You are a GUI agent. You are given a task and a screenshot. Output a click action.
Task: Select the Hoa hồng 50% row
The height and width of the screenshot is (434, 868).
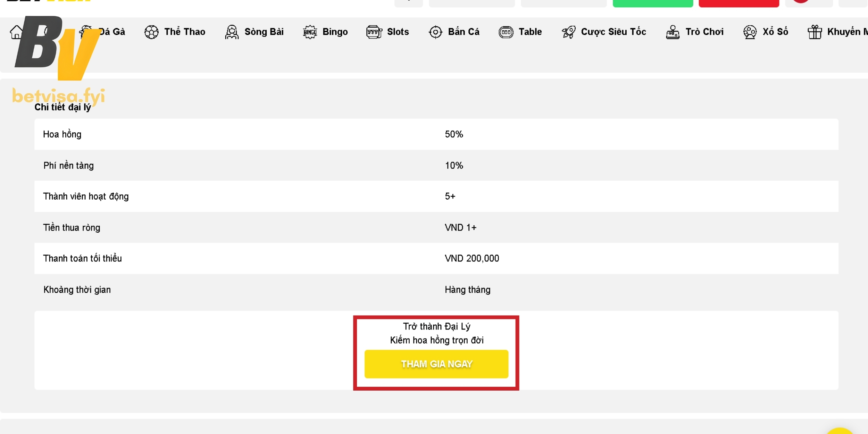point(436,134)
